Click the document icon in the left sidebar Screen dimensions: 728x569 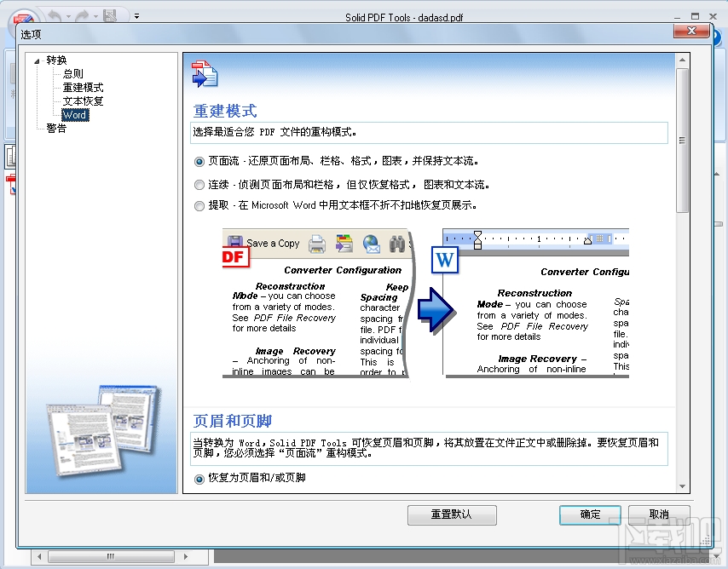[11, 156]
